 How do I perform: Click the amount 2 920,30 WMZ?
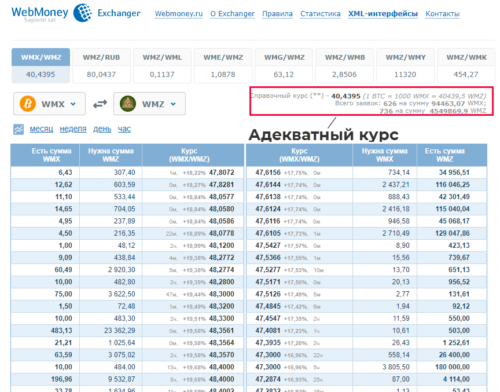tap(122, 270)
